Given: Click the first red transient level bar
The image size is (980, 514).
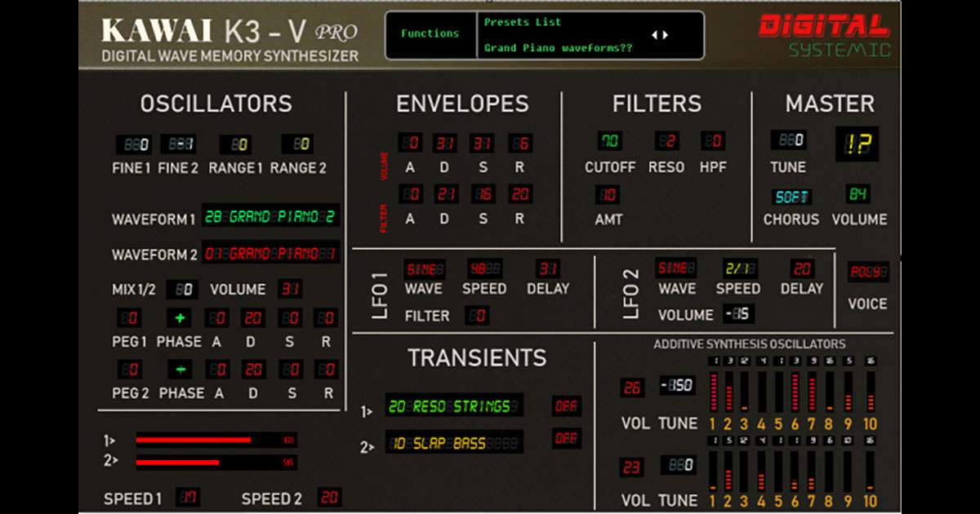Looking at the screenshot, I should pyautogui.click(x=194, y=441).
